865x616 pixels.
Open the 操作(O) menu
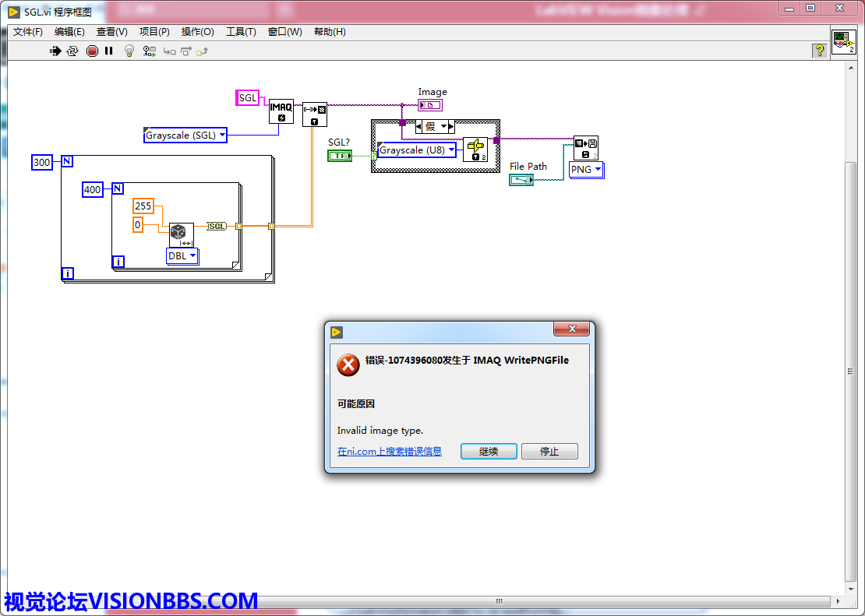point(197,32)
